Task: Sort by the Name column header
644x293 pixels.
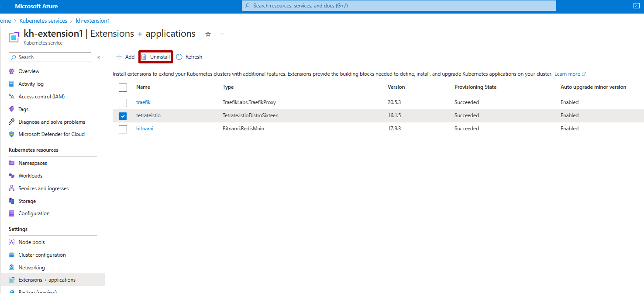Action: [143, 87]
